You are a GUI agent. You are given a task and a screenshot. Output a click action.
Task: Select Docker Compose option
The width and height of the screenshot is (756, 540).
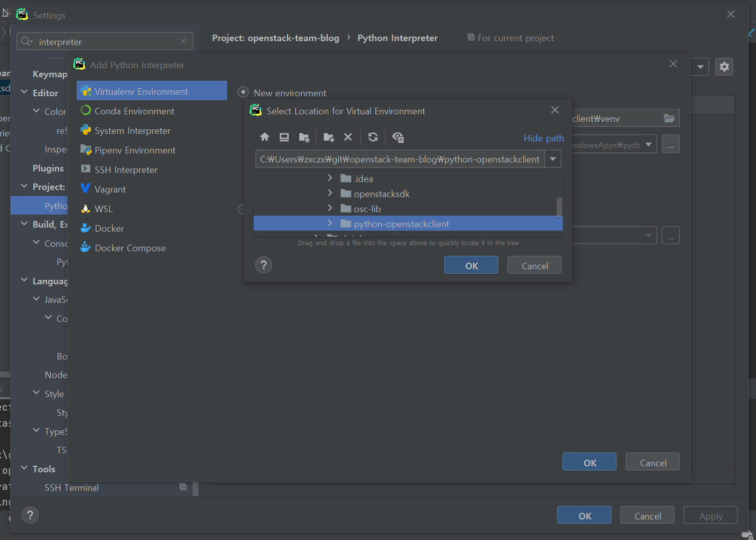point(152,248)
